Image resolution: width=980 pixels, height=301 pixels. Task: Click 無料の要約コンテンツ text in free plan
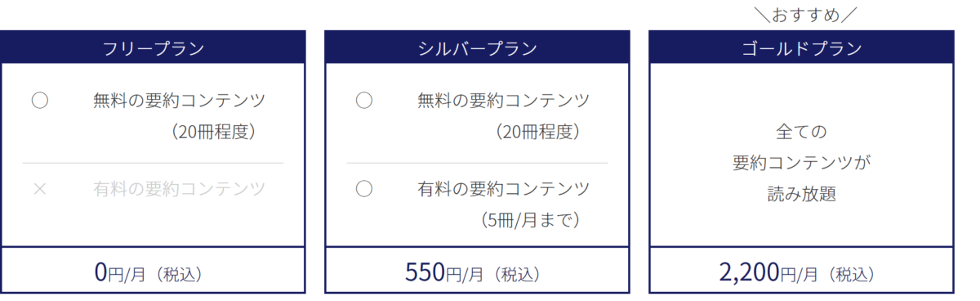click(180, 101)
